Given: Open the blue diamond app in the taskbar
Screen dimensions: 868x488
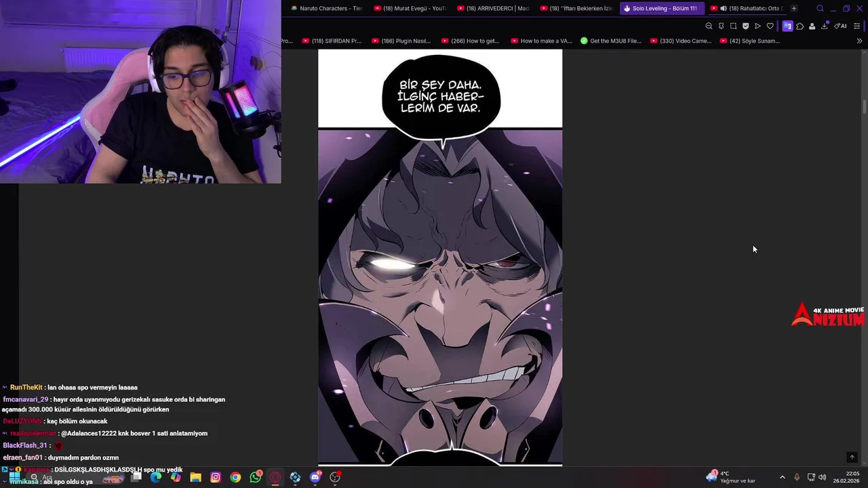Looking at the screenshot, I should pos(295,477).
